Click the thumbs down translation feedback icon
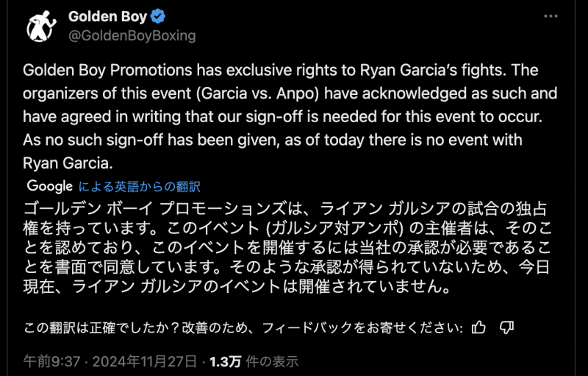Image resolution: width=588 pixels, height=376 pixels. tap(506, 327)
